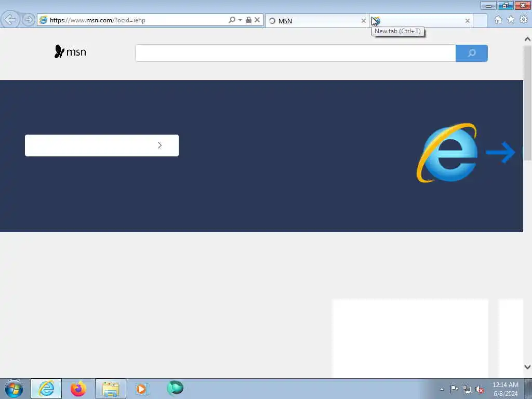Click the msn butterfly logo
532x399 pixels.
[70, 52]
